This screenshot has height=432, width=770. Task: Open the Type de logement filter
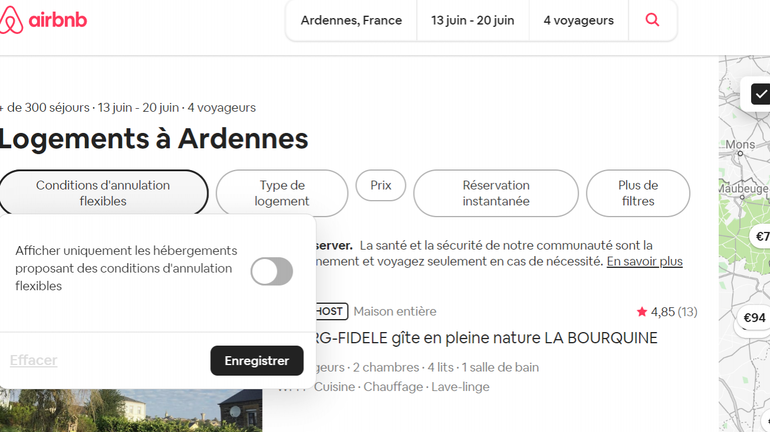(282, 193)
